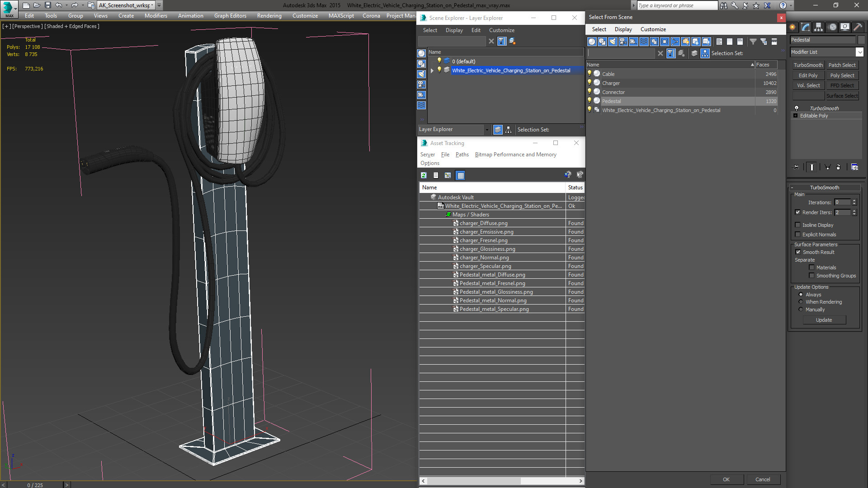This screenshot has width=868, height=488.
Task: Click Select All icon in Select From Scene
Action: click(719, 42)
